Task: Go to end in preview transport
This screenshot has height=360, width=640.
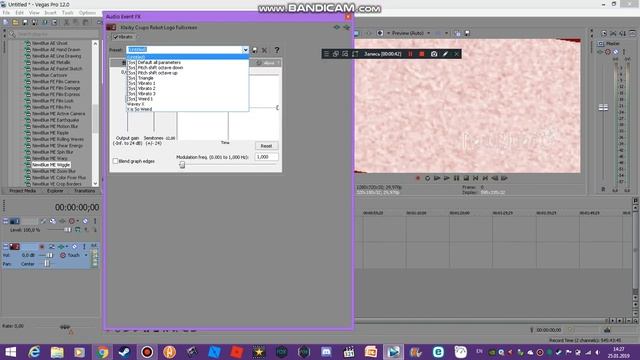Action: [485, 178]
